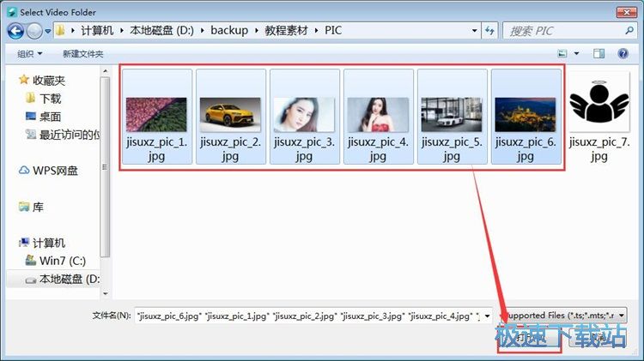Click the Forward navigation arrow
Screen dimensions: 644x361
click(x=34, y=31)
